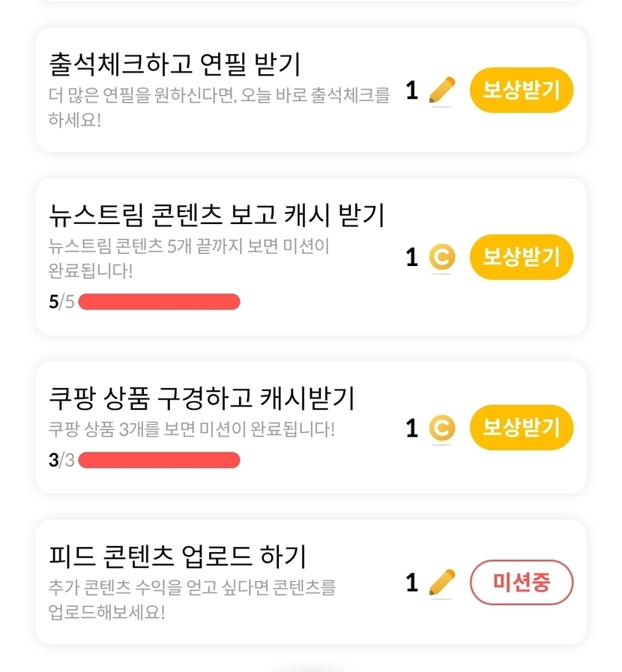Claim the 쿠팡 상품 구경 reward with 보상받기

(521, 428)
